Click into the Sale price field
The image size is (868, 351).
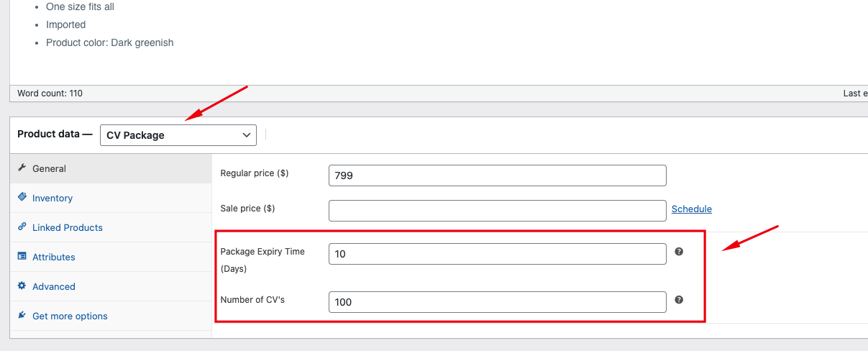pos(497,211)
